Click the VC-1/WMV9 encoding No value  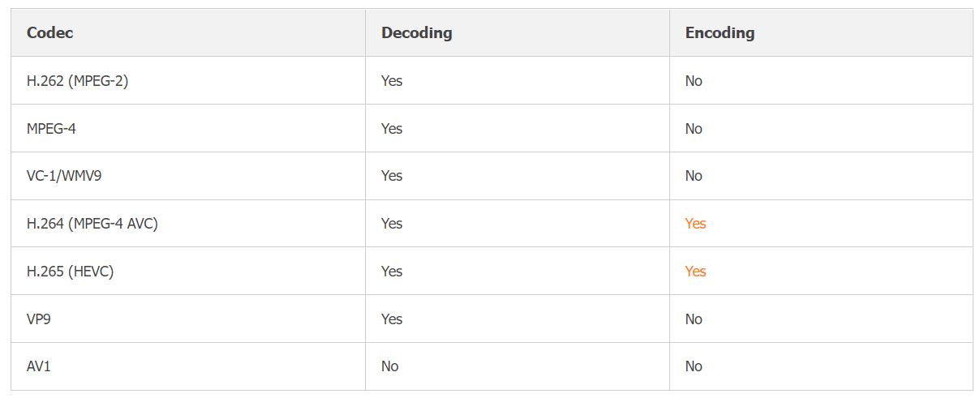click(694, 176)
